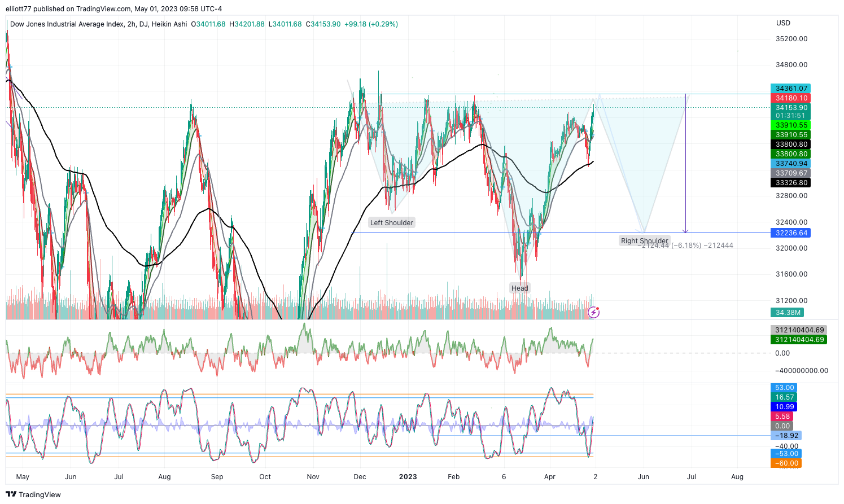Click the gray 33709.67 price tag
The image size is (844, 504).
pos(790,173)
